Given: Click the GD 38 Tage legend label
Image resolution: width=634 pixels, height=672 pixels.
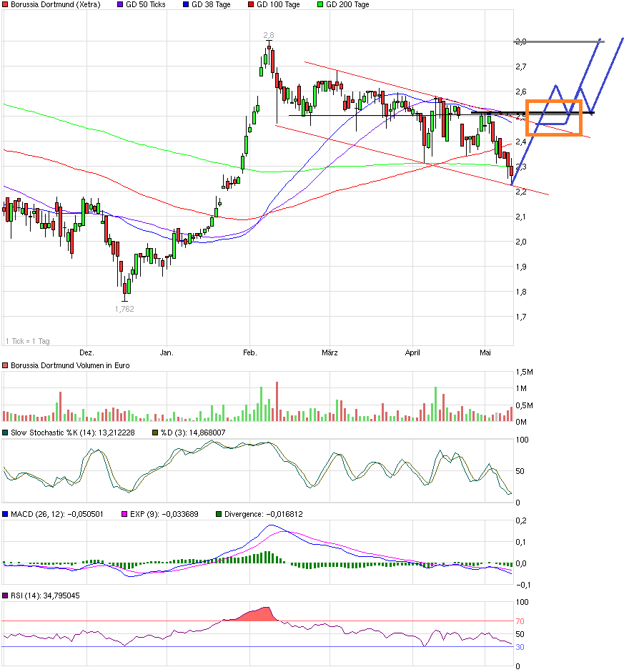Looking at the screenshot, I should (211, 5).
